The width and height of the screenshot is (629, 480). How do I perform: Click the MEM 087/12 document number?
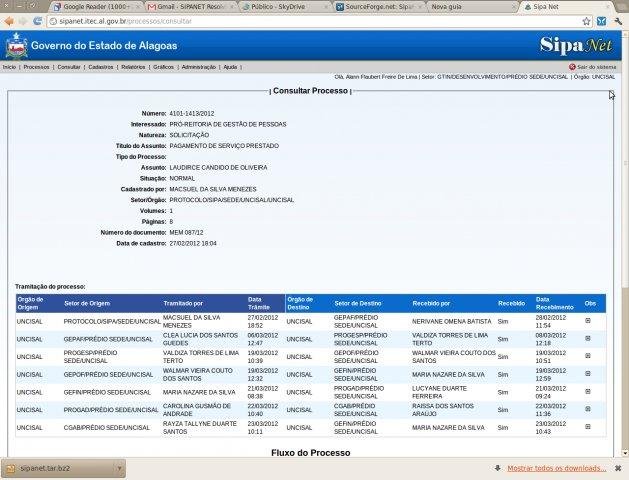click(x=186, y=233)
